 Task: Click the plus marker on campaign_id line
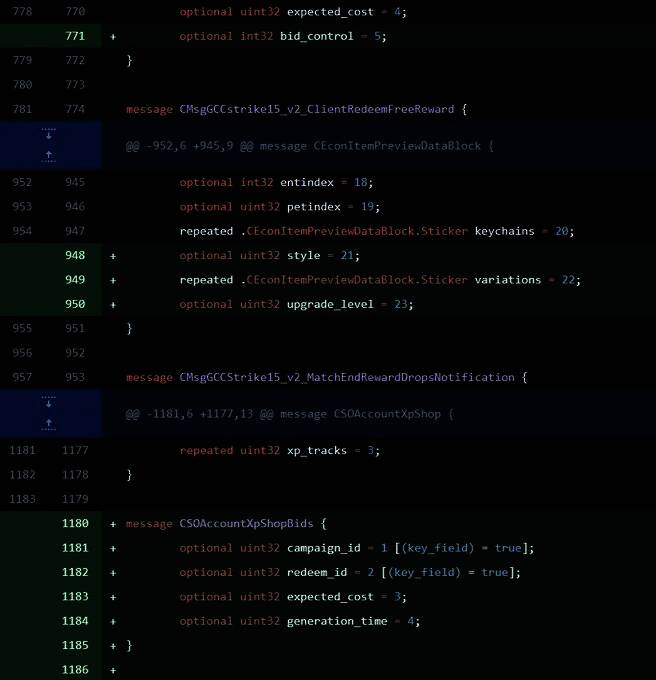[x=113, y=548]
